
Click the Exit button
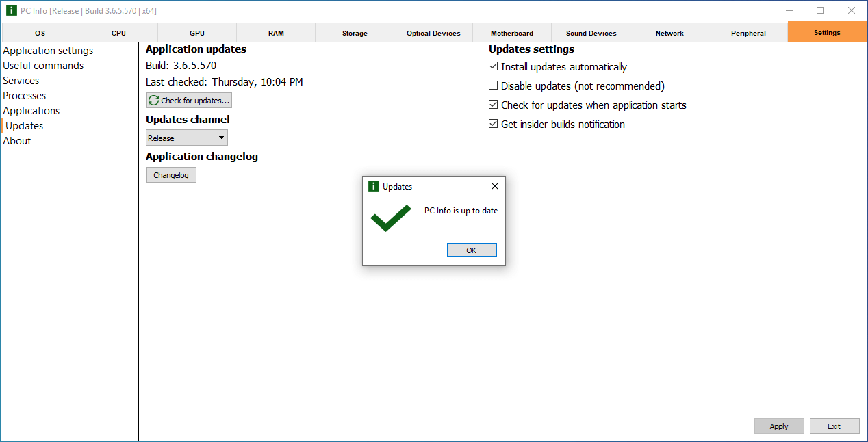(x=834, y=426)
